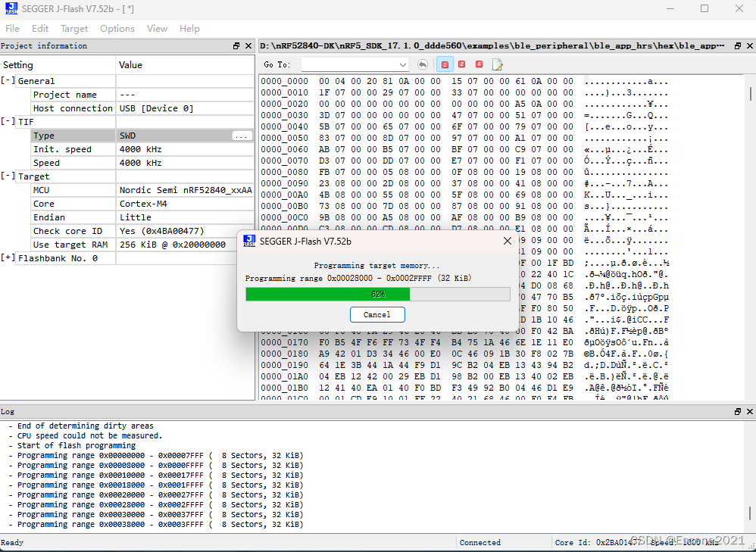756x552 pixels.
Task: Expand the Flashbank No. 0 group
Action: pos(8,258)
